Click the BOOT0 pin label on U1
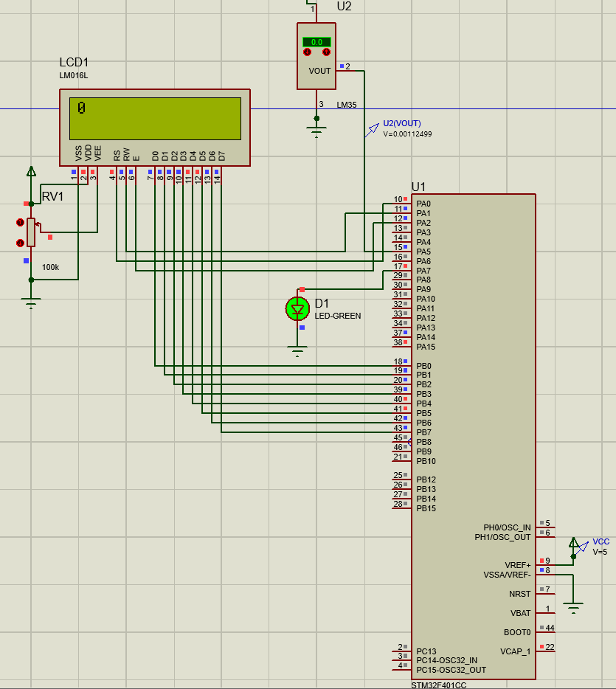 point(516,632)
